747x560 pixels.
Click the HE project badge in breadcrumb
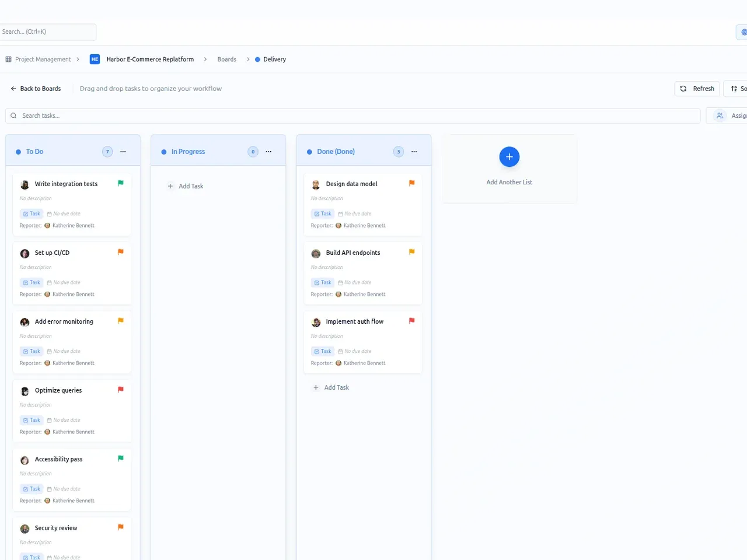click(95, 59)
